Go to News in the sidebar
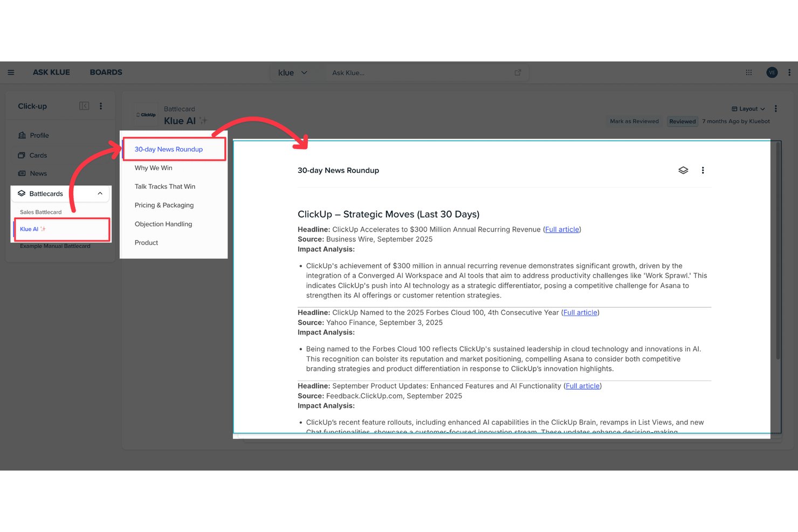This screenshot has height=532, width=798. pos(38,174)
